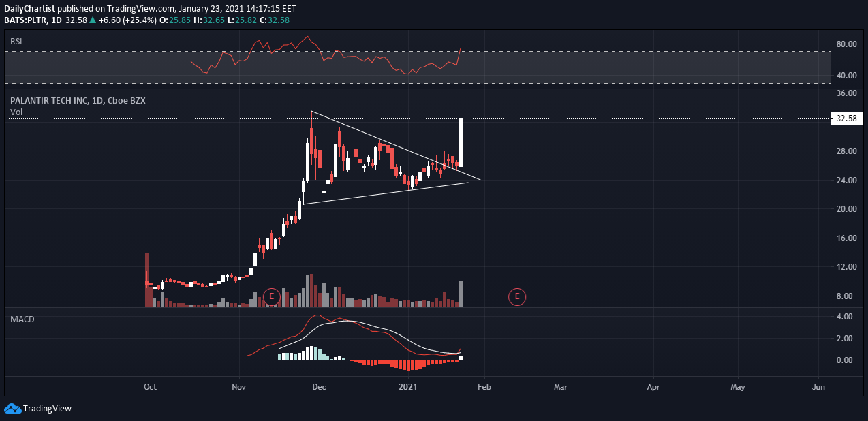Click the tall white breakout candle
The image size is (868, 421).
point(461,142)
